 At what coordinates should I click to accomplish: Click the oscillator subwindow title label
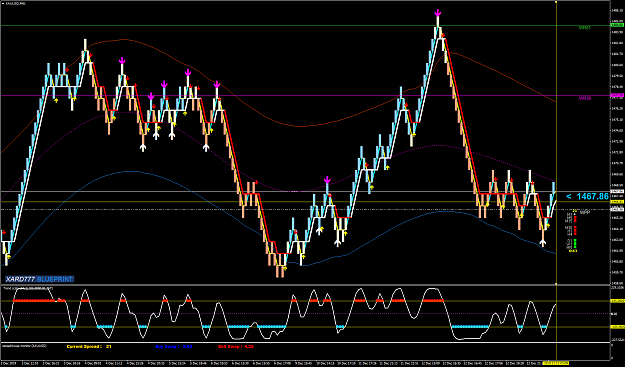[x=28, y=288]
